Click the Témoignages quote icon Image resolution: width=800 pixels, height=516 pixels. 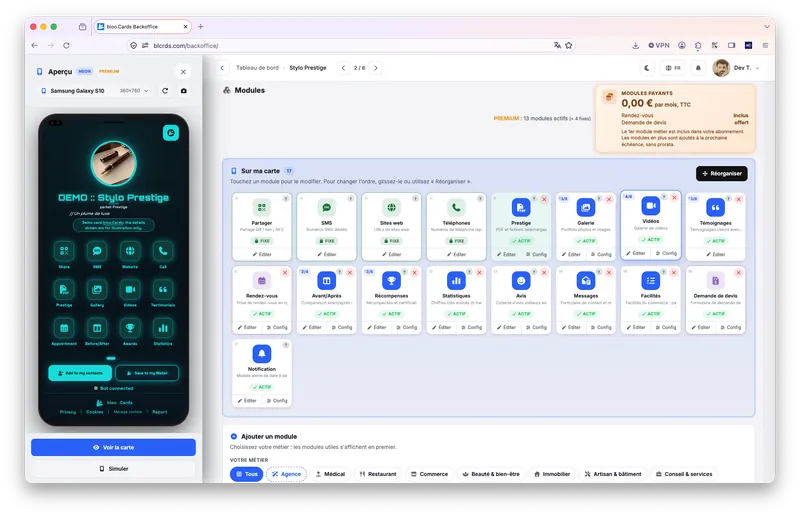click(715, 207)
